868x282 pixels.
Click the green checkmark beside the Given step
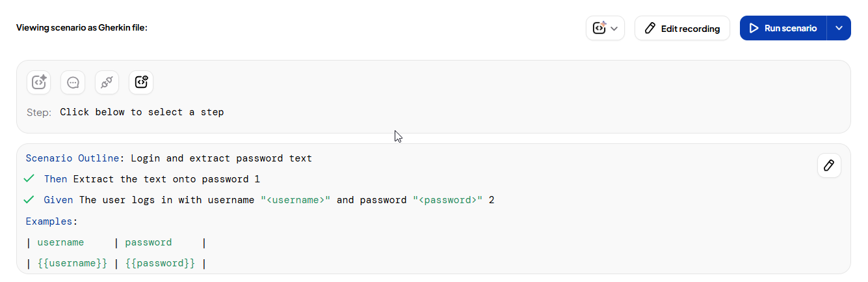pyautogui.click(x=29, y=199)
